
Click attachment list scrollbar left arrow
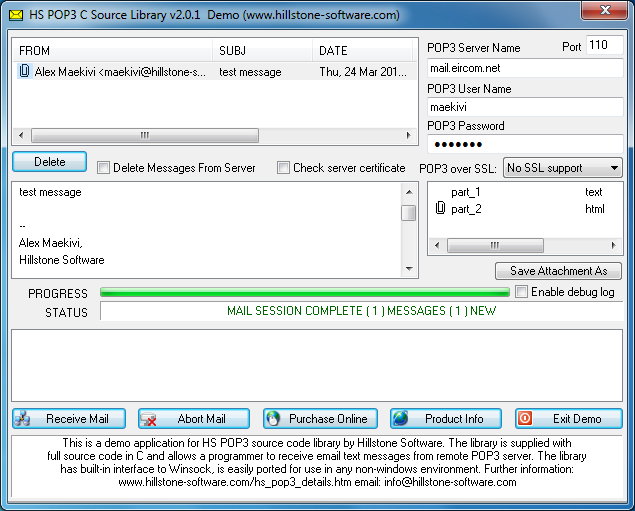(437, 245)
